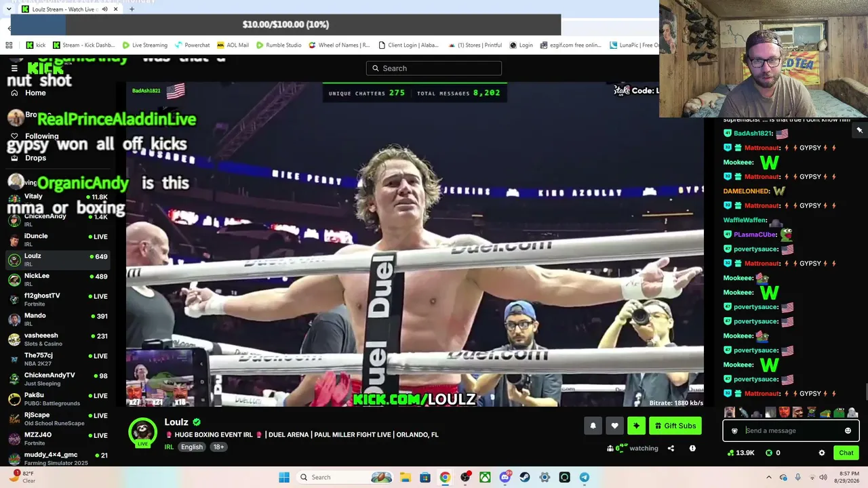Open f12ghostTV channel in sidebar
Screen dimensions: 868x488
point(58,300)
